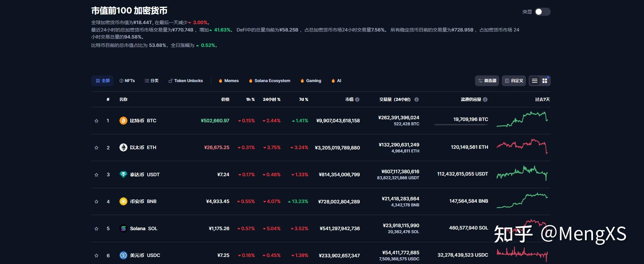Open the 筛选器 filter panel
This screenshot has height=264, width=644.
(x=487, y=81)
